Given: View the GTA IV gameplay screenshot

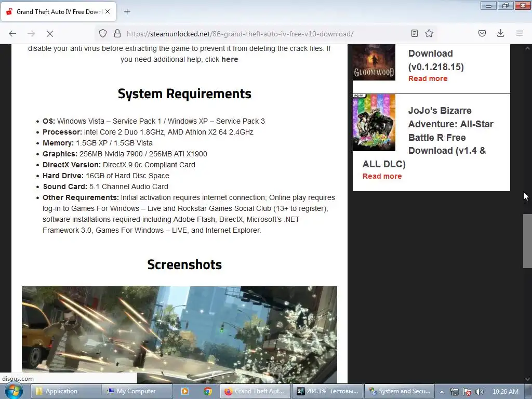Looking at the screenshot, I should pyautogui.click(x=179, y=335).
